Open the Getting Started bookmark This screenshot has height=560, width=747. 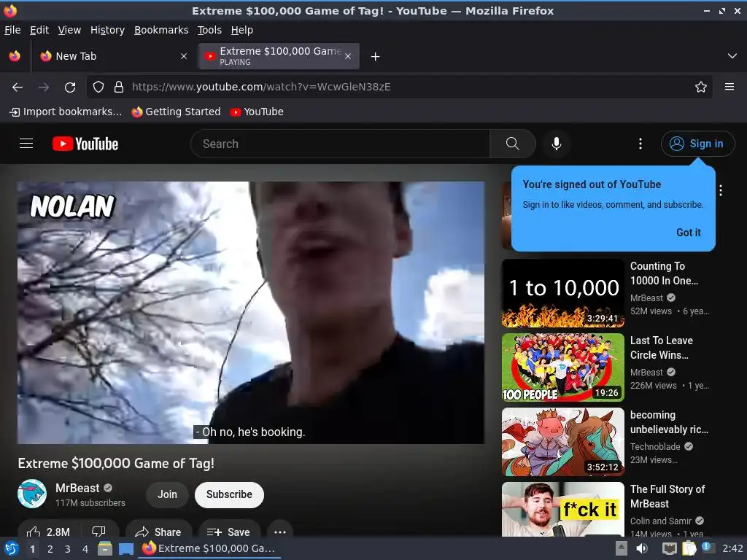[x=177, y=112]
